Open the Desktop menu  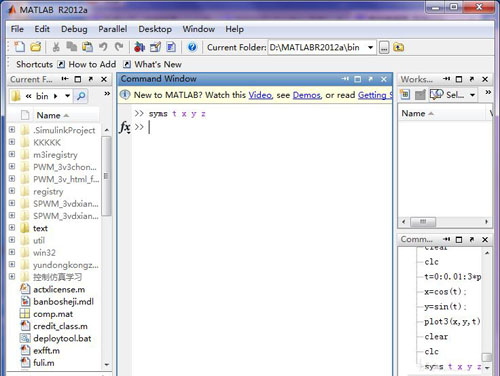(155, 29)
